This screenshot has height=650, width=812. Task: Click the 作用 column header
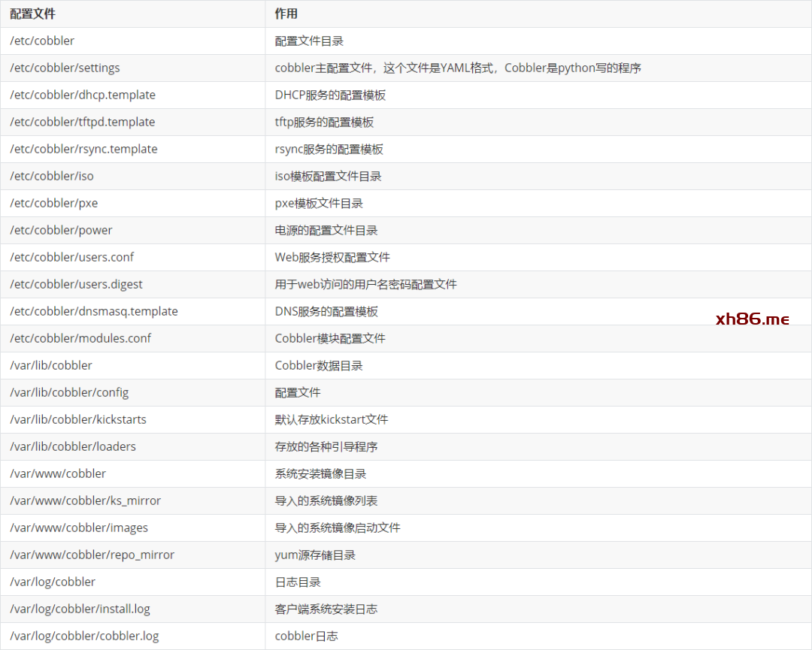(x=286, y=14)
